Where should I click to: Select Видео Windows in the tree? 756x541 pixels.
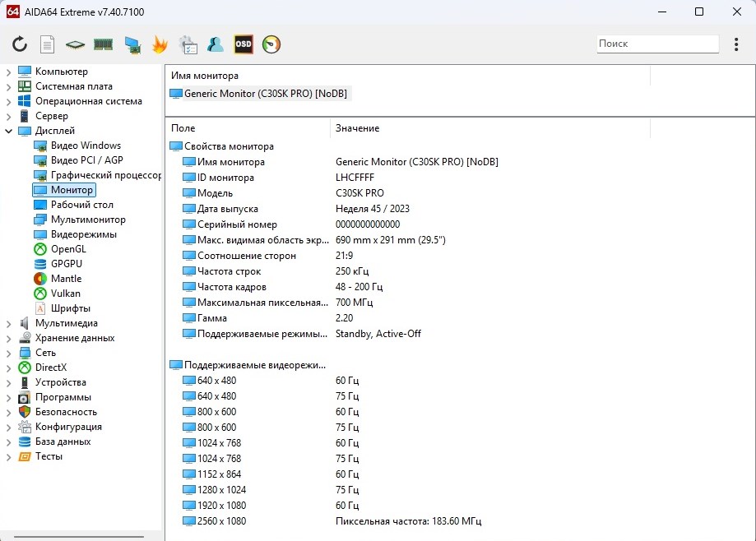pos(86,146)
